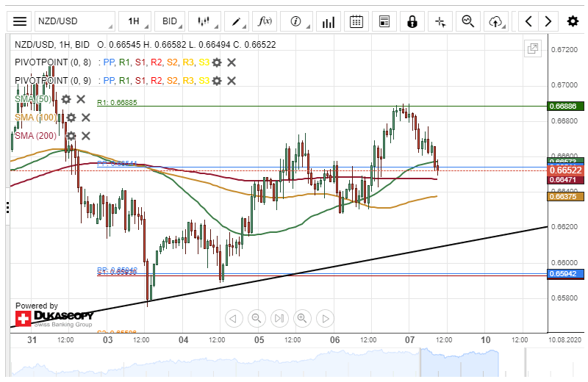The width and height of the screenshot is (588, 382).
Task: Open the f(x) indicators menu
Action: [263, 21]
